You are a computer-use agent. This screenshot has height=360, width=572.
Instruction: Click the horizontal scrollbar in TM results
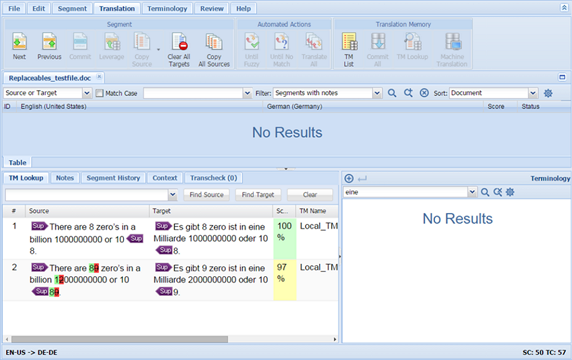click(x=120, y=339)
